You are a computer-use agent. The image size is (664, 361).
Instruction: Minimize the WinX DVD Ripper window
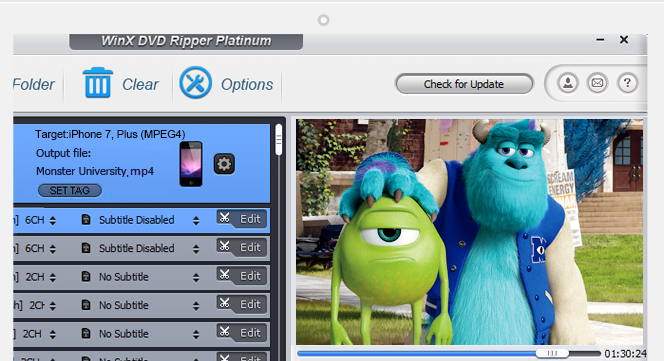tap(600, 40)
